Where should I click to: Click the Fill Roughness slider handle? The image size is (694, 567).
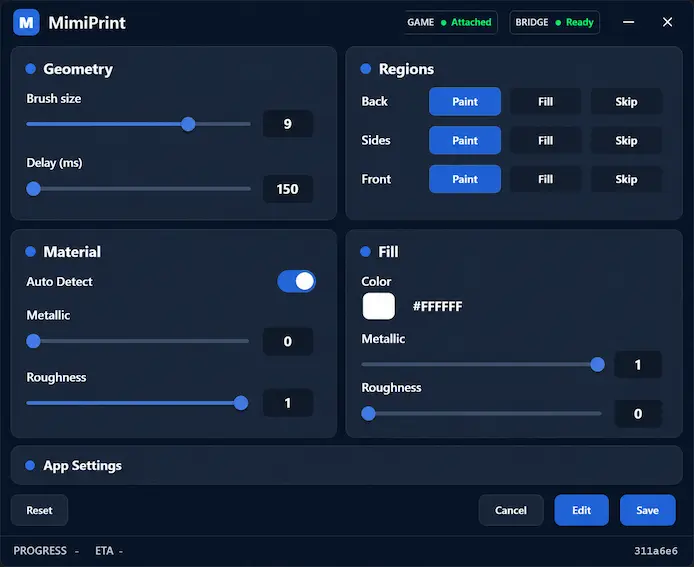[x=368, y=413]
